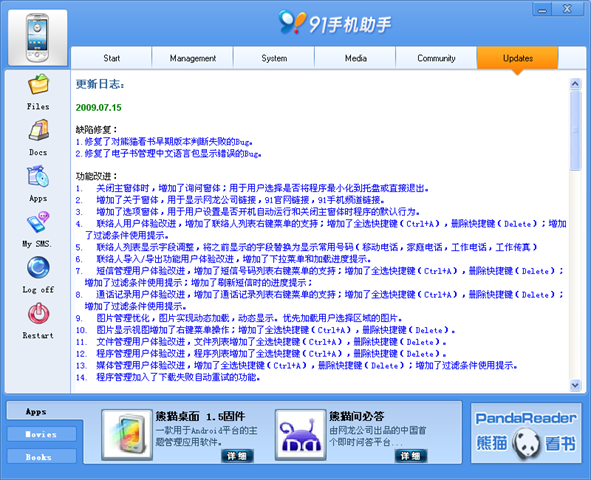Open the 熊猫桌面 app thumbnail
Screen dimensions: 591x480
tap(127, 435)
